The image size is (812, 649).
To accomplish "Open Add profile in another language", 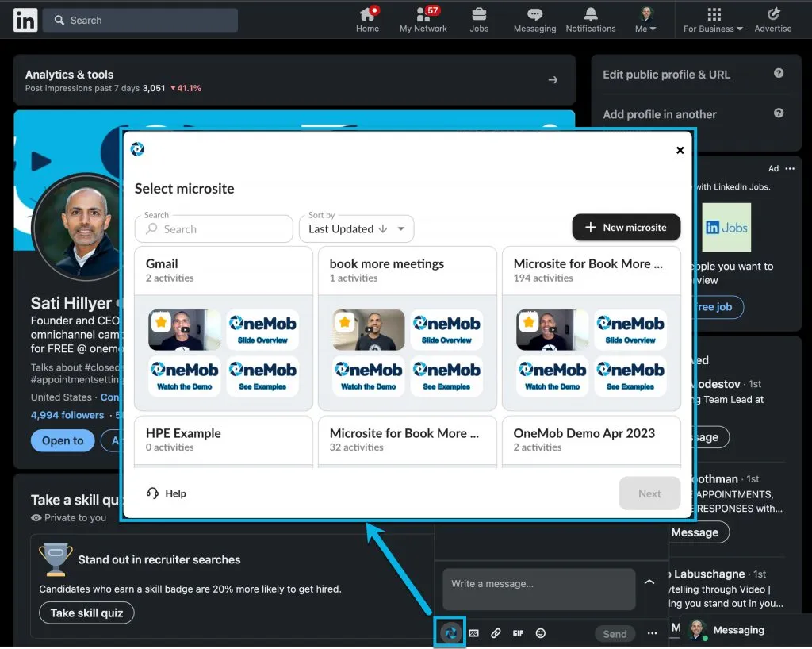I will click(x=660, y=114).
